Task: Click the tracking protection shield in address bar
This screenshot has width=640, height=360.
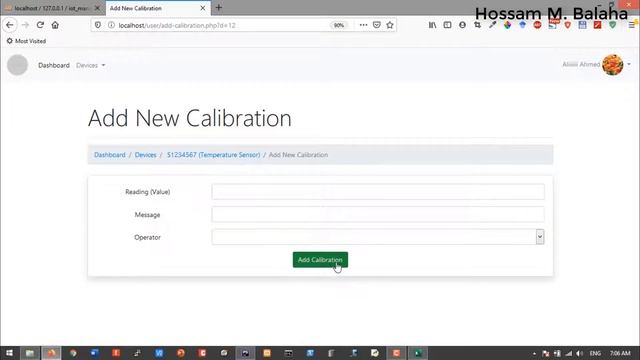Action: click(98, 25)
